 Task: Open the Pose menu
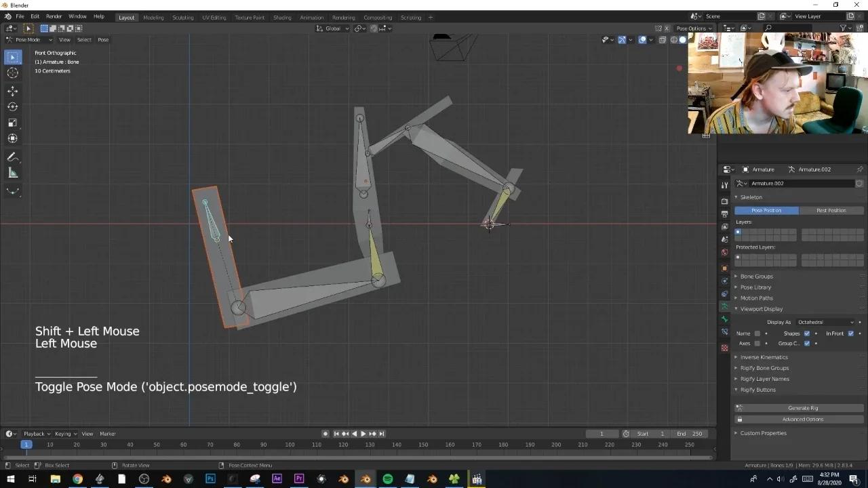point(102,39)
